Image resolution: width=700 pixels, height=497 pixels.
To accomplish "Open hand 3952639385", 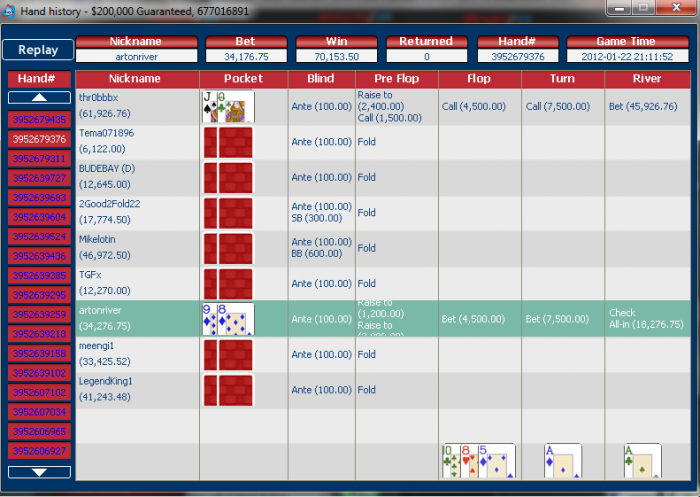I will pos(39,276).
